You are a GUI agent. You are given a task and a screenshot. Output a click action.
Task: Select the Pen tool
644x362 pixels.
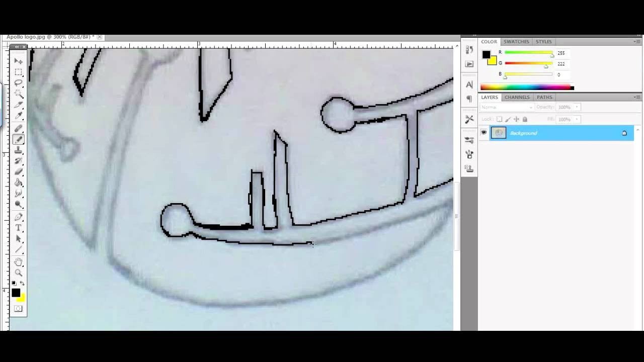(x=19, y=217)
